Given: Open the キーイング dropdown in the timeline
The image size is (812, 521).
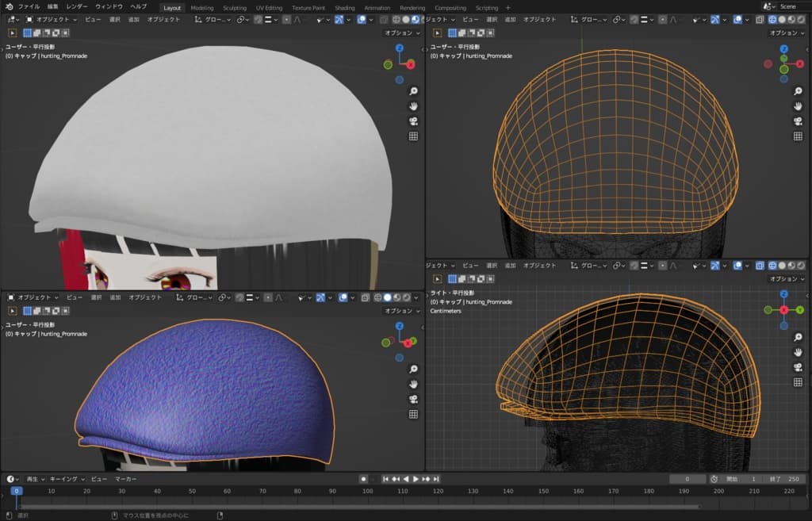Looking at the screenshot, I should click(x=66, y=479).
